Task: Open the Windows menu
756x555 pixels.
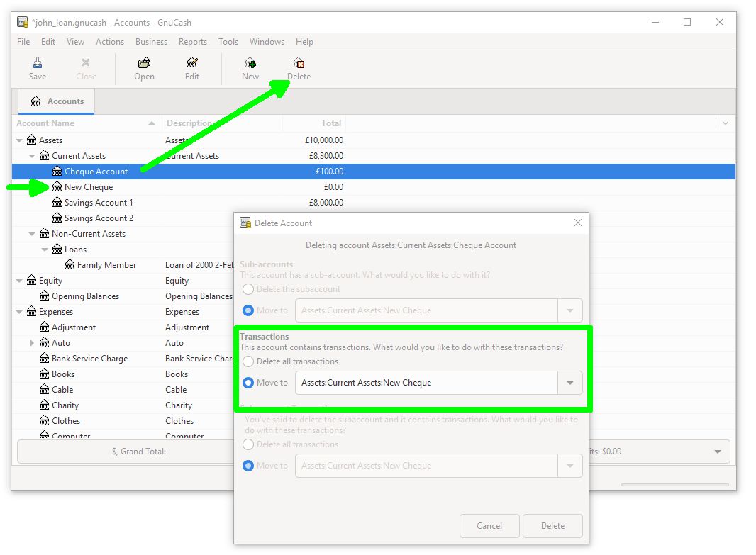Action: (x=267, y=41)
